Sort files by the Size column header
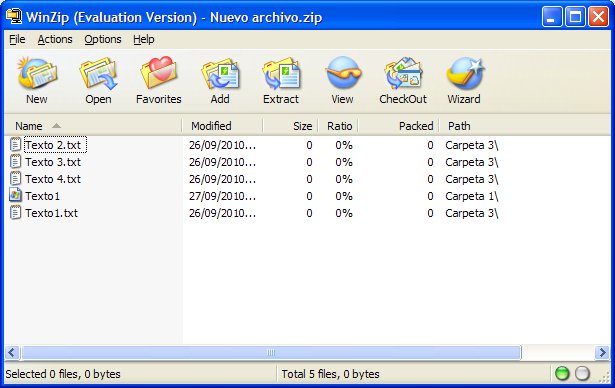Screen dimensions: 615x388 point(291,126)
